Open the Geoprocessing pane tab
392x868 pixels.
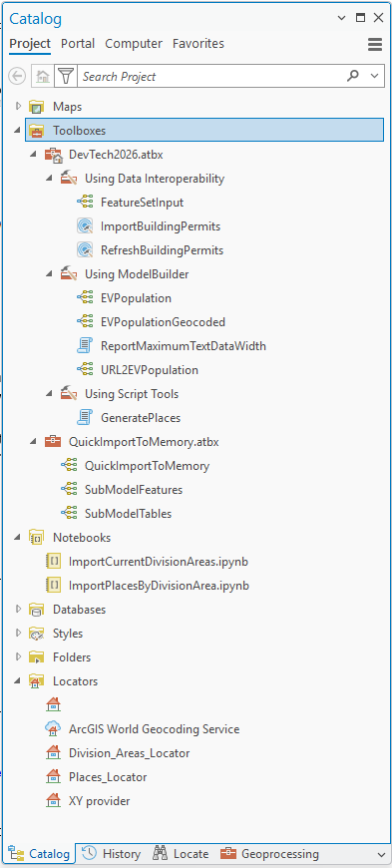(x=269, y=854)
